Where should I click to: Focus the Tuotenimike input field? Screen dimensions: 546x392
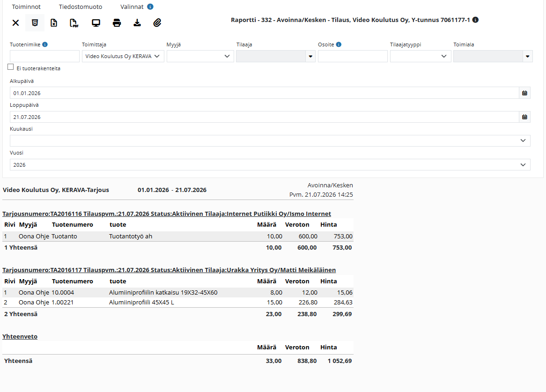click(44, 56)
